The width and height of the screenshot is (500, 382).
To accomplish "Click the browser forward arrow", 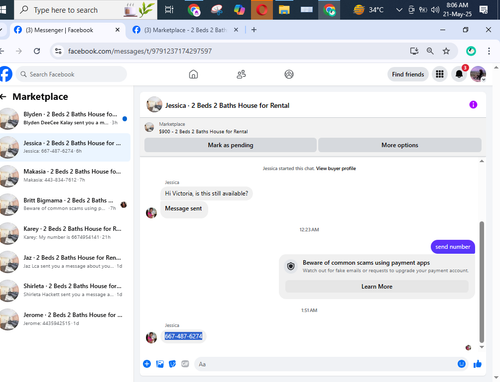I will (x=19, y=51).
